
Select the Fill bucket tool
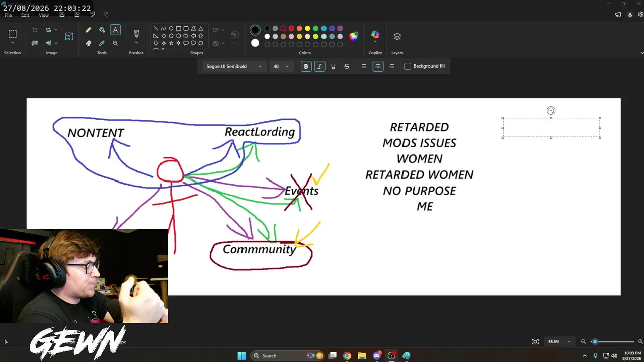coord(102,30)
